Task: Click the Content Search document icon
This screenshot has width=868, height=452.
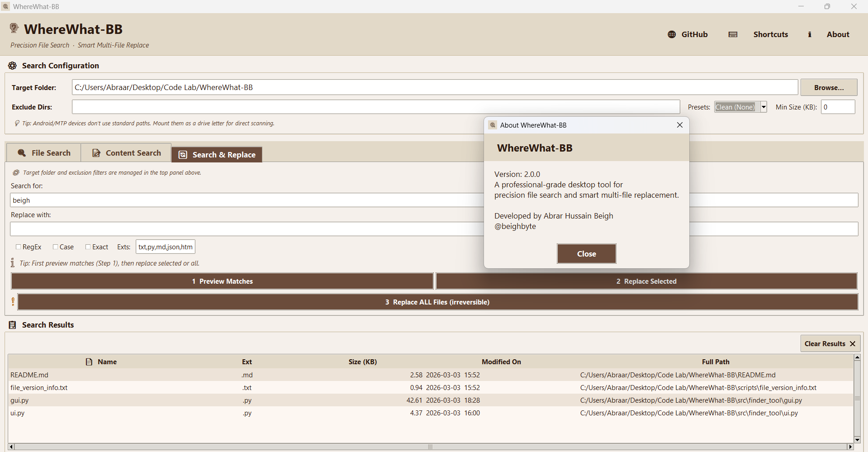Action: click(x=96, y=153)
